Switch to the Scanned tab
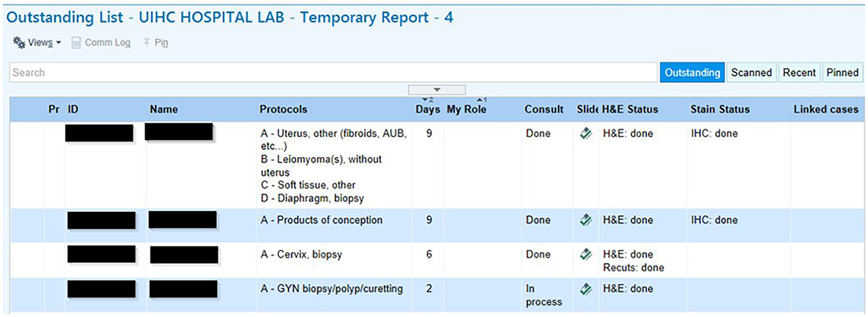Screen dimensions: 868x317 tap(751, 72)
